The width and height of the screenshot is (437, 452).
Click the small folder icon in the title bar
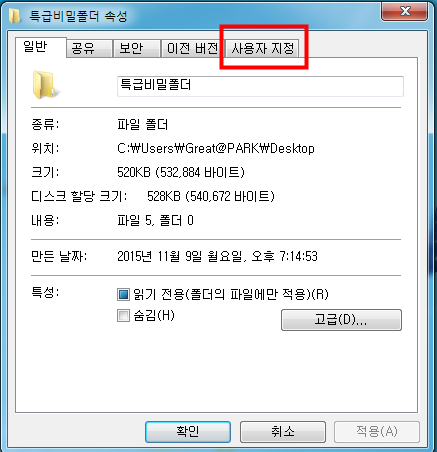(x=14, y=16)
